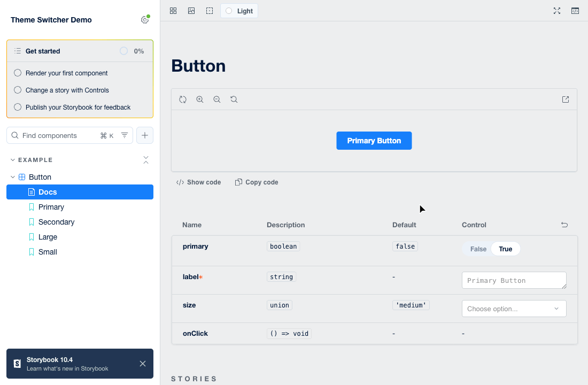Screen dimensions: 588x385
Task: Open the size Choose option dropdown
Action: [514, 309]
